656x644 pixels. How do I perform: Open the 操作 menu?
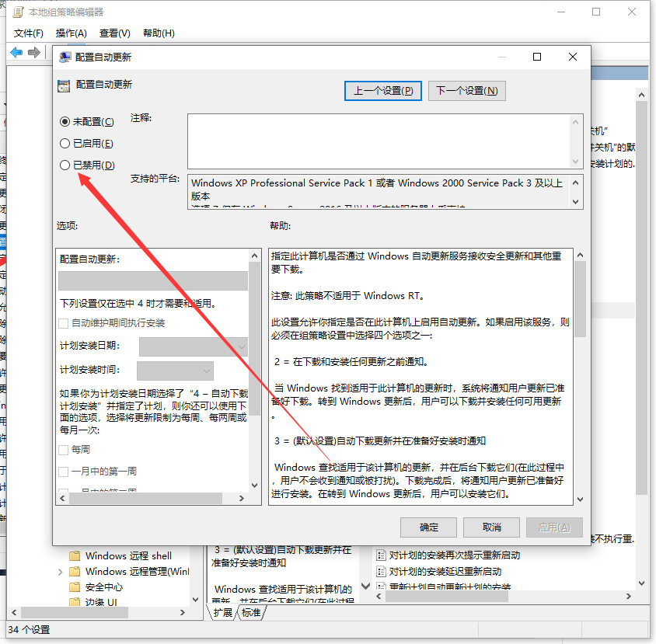click(x=70, y=33)
